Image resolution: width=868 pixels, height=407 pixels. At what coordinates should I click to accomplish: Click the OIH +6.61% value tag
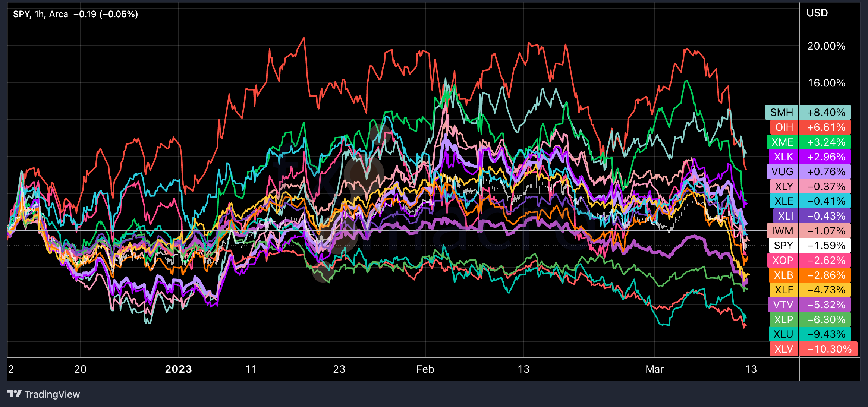click(x=825, y=127)
